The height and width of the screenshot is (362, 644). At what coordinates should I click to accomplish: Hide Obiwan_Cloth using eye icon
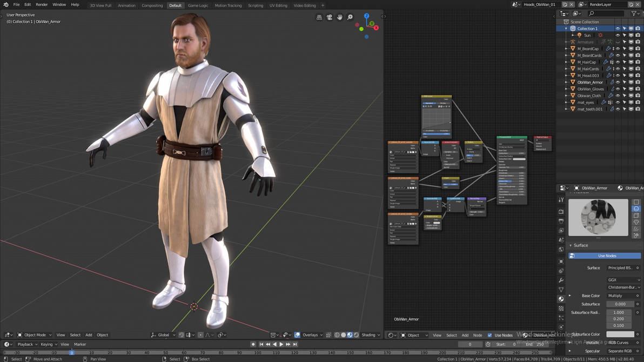(x=618, y=96)
